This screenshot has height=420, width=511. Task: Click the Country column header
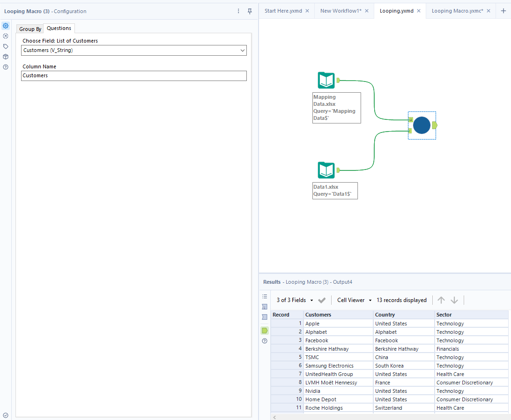click(x=404, y=315)
